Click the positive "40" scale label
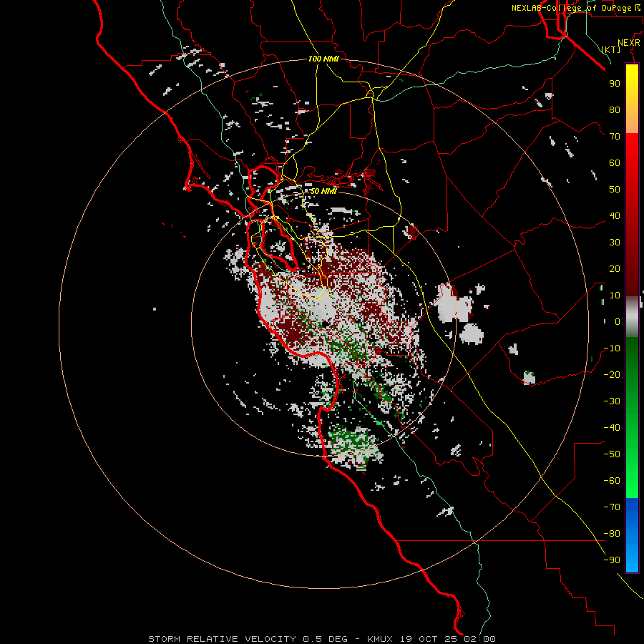Screen dimensions: 644x644 [x=615, y=215]
